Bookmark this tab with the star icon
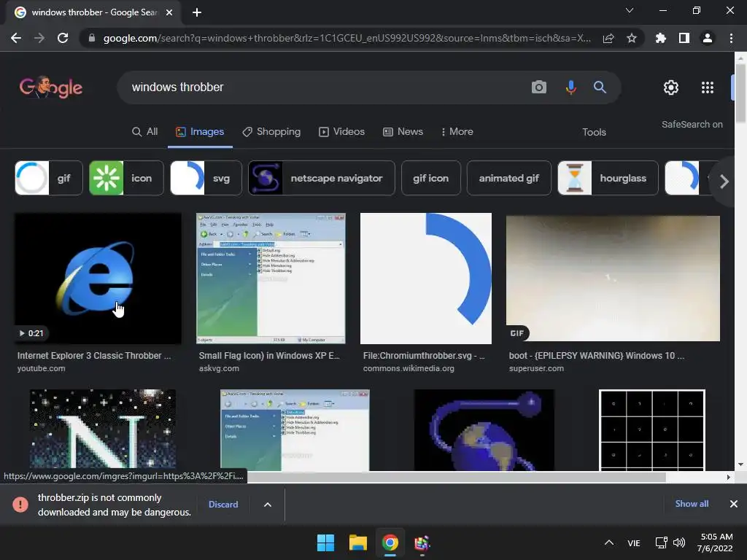This screenshot has width=747, height=560. coord(632,38)
